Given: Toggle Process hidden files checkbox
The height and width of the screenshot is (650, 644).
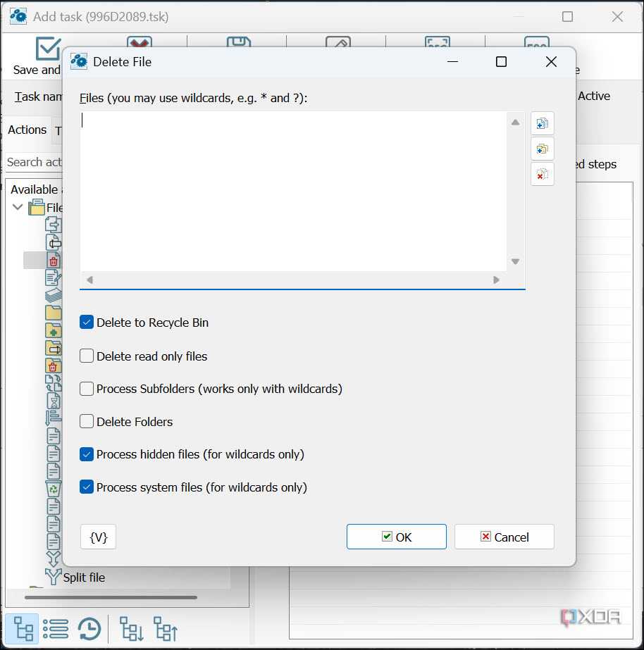Looking at the screenshot, I should (x=86, y=454).
